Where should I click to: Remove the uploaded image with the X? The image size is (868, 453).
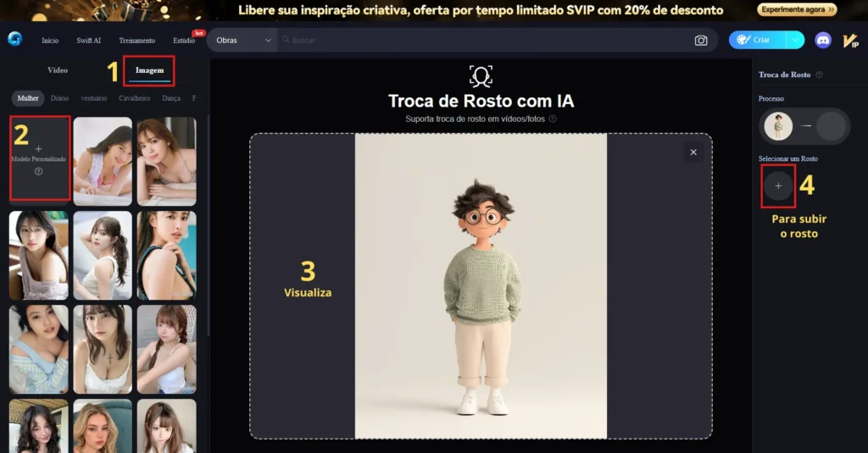(x=693, y=152)
